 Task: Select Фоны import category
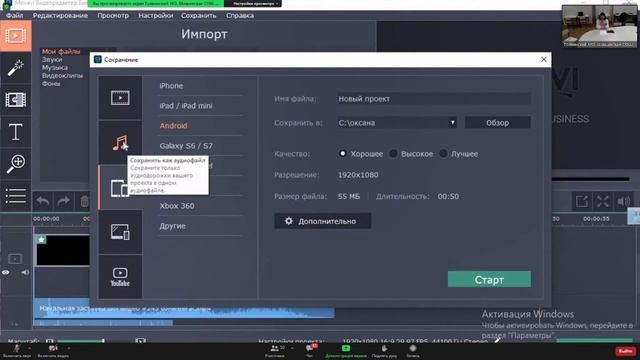pyautogui.click(x=51, y=83)
